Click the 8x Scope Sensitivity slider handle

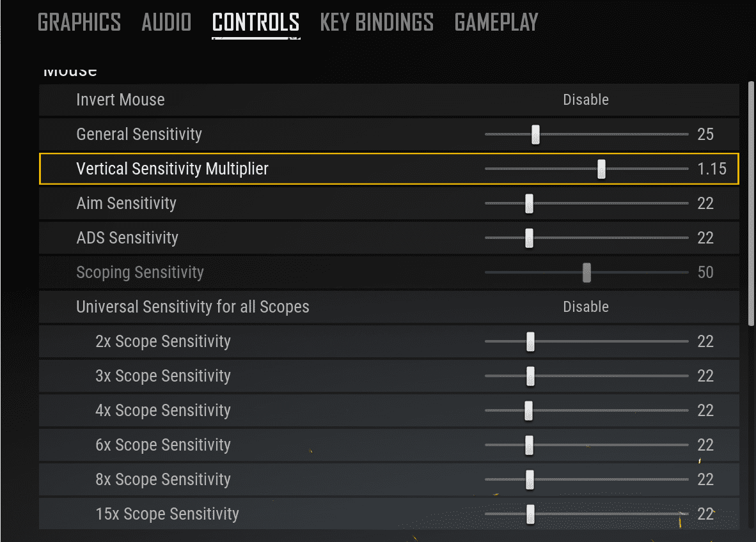[x=530, y=479]
